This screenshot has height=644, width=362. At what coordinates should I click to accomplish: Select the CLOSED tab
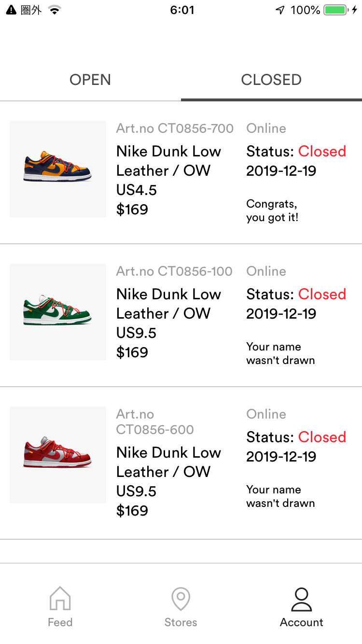click(x=271, y=80)
